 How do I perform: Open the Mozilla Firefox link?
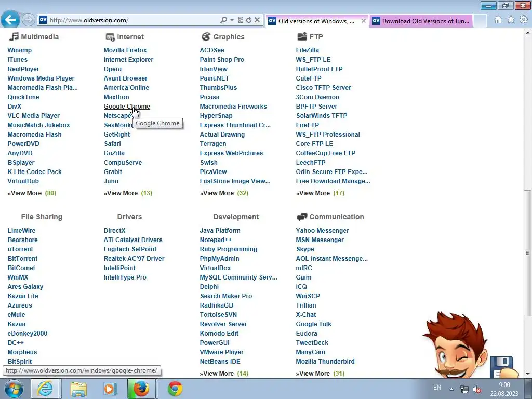pyautogui.click(x=125, y=50)
